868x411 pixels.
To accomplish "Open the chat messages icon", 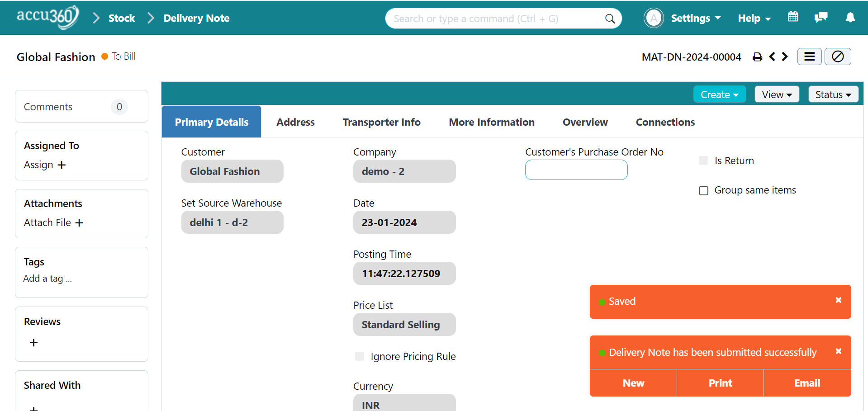I will coord(821,17).
